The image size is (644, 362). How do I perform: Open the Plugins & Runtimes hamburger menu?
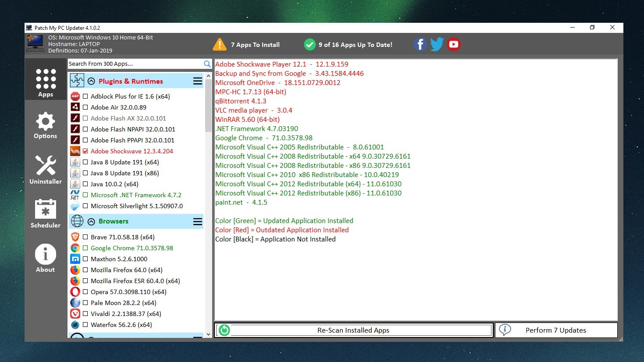[x=198, y=81]
